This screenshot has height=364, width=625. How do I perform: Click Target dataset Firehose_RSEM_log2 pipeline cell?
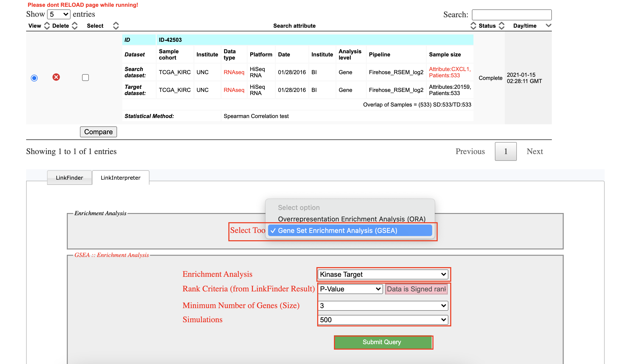click(x=396, y=90)
